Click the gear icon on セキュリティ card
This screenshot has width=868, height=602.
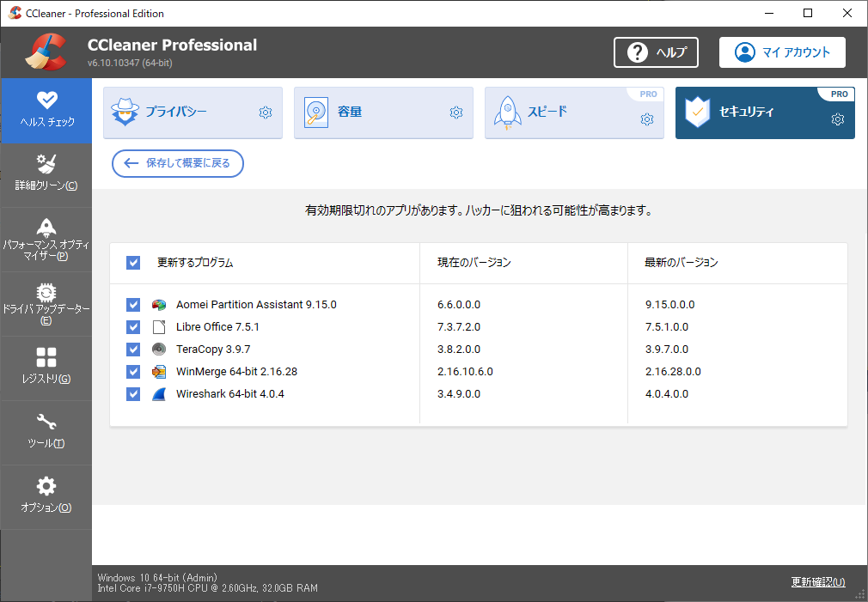(x=838, y=119)
